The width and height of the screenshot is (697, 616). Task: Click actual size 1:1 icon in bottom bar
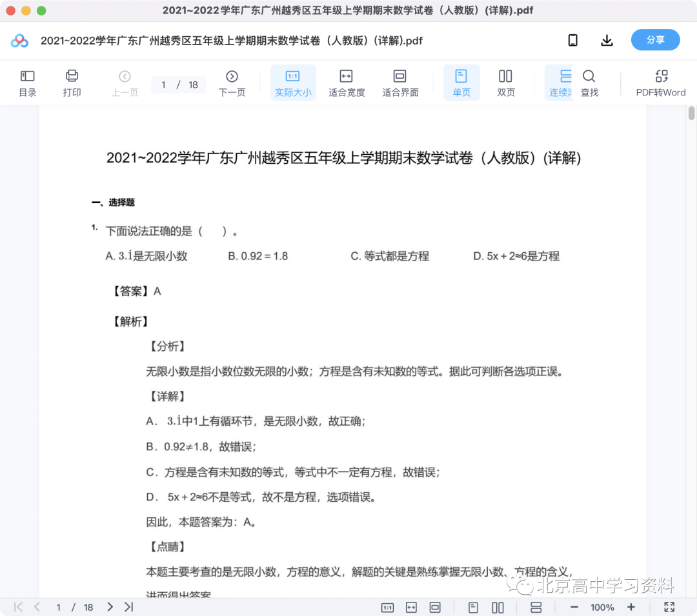(x=388, y=607)
